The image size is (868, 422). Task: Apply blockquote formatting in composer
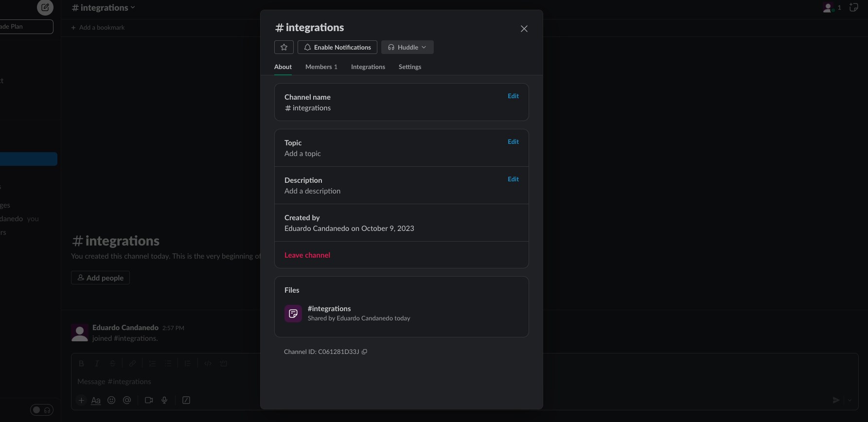tap(188, 363)
